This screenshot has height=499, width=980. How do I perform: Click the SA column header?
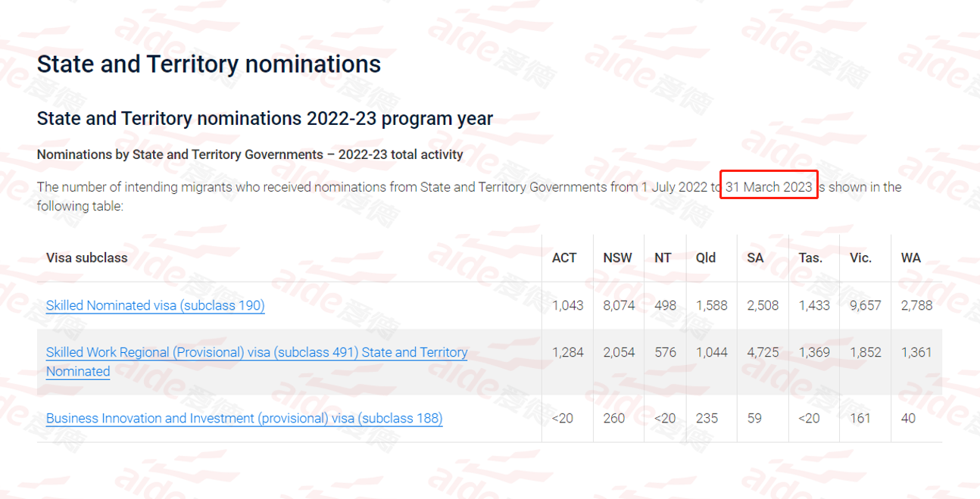tap(755, 257)
